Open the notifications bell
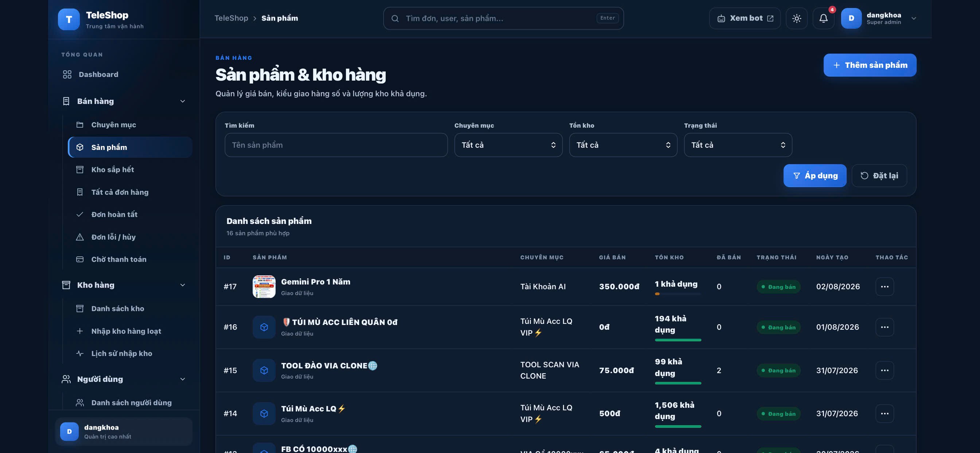 (823, 18)
